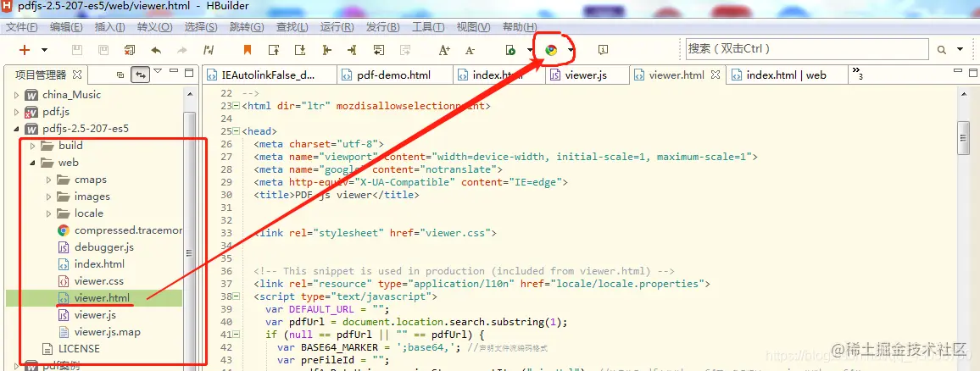This screenshot has width=980, height=371.
Task: Jump to next mark with down-arrow icon
Action: [299, 50]
